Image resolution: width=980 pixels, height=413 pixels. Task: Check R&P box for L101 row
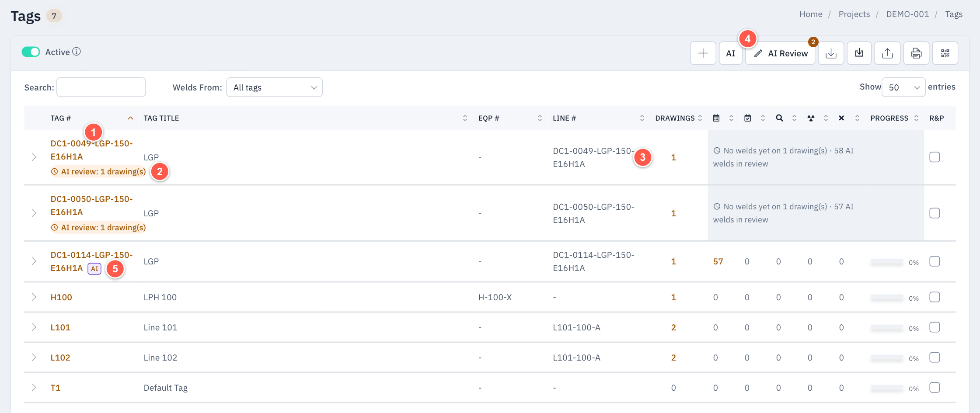tap(935, 327)
